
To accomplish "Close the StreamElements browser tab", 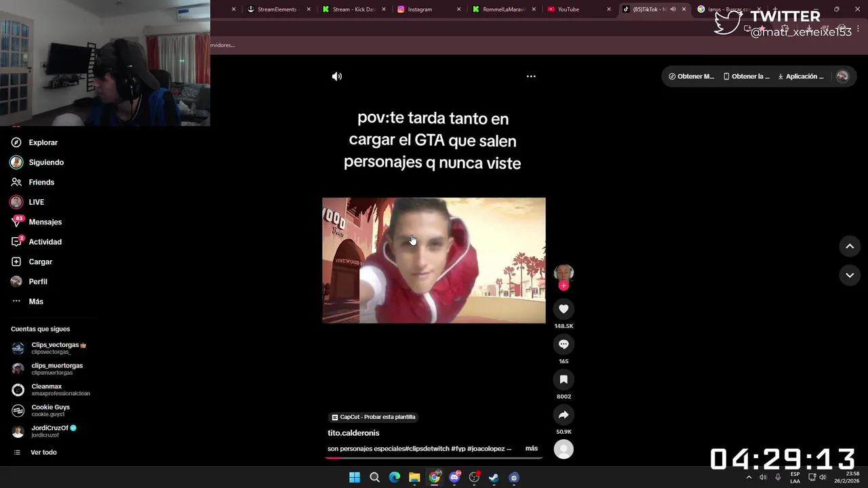I will tap(309, 9).
